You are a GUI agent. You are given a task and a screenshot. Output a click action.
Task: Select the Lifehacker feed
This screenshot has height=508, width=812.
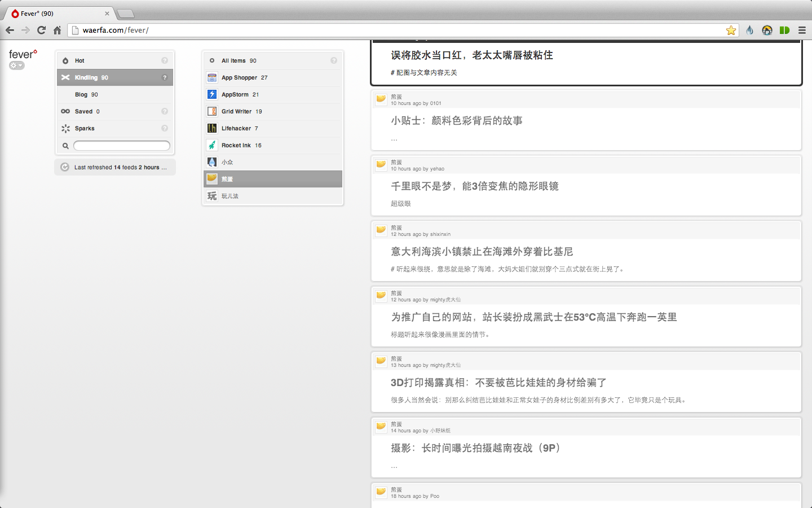click(x=273, y=128)
